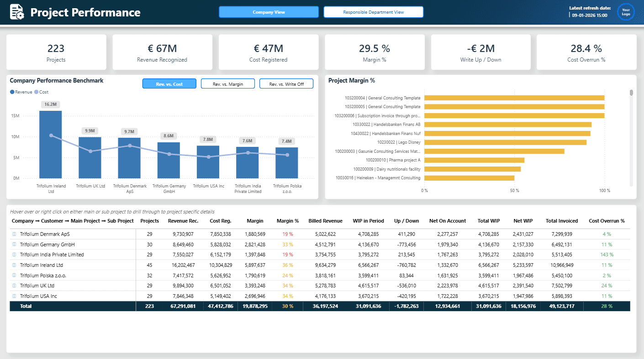Toggle the Rev. vs. Margin chart view
The image size is (644, 359).
click(227, 83)
